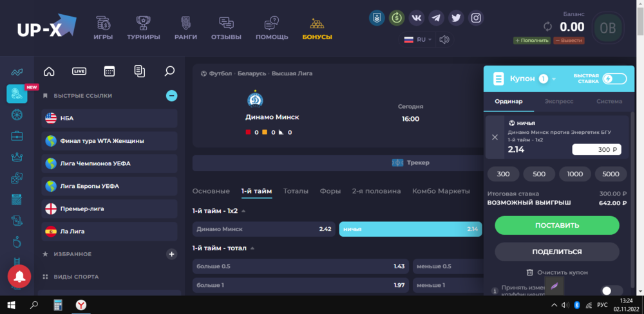
Task: Switch to the Тоталы tab
Action: point(296,191)
